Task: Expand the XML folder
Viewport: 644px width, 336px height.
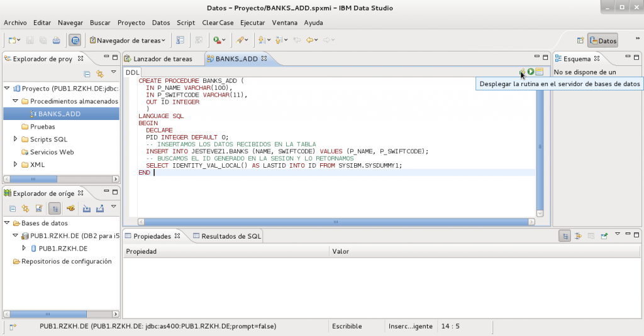Action: click(x=15, y=165)
